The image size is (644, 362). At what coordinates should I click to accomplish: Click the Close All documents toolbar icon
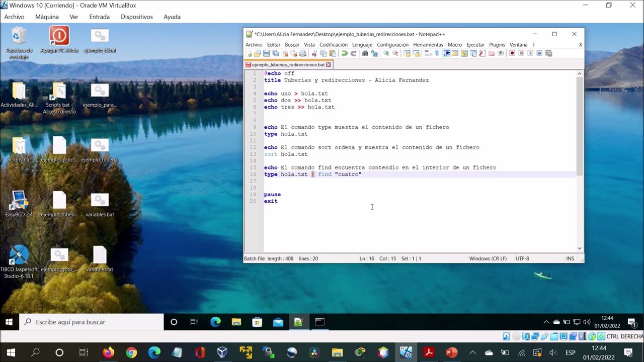coord(294,53)
